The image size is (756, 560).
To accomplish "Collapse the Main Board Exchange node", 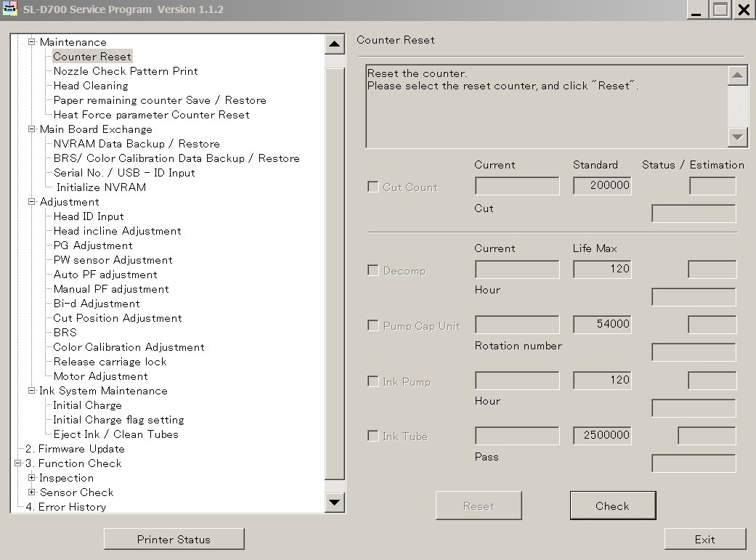I will (x=32, y=129).
